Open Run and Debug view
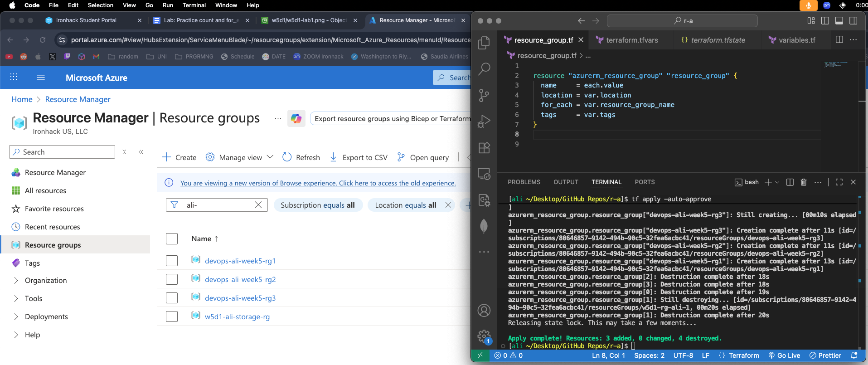The height and width of the screenshot is (365, 868). click(484, 122)
